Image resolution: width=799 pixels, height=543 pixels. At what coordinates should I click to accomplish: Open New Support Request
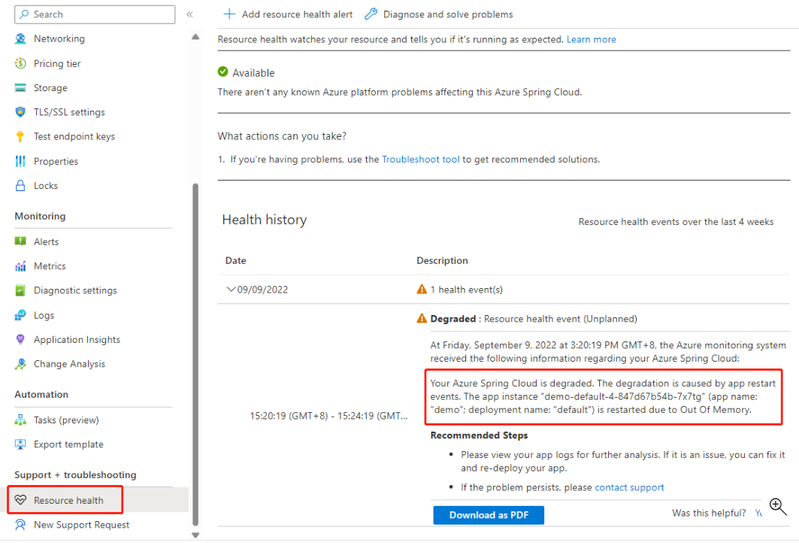click(82, 525)
